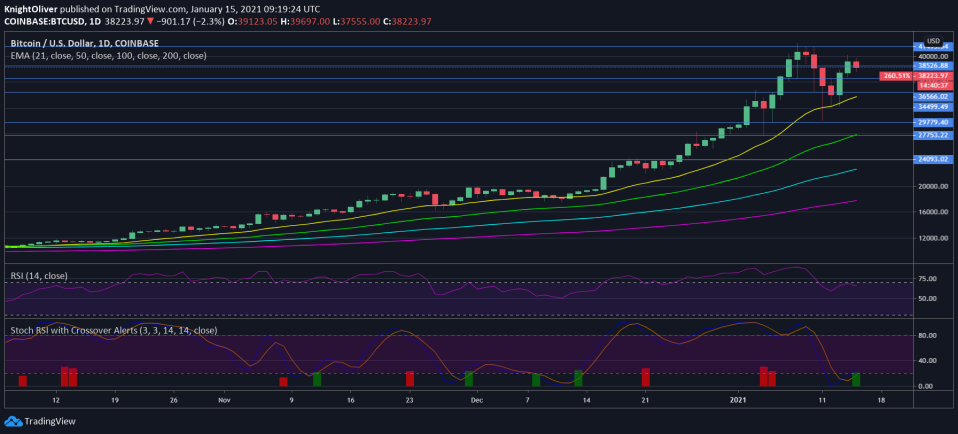Select the 36566.02 price level label

[x=932, y=96]
